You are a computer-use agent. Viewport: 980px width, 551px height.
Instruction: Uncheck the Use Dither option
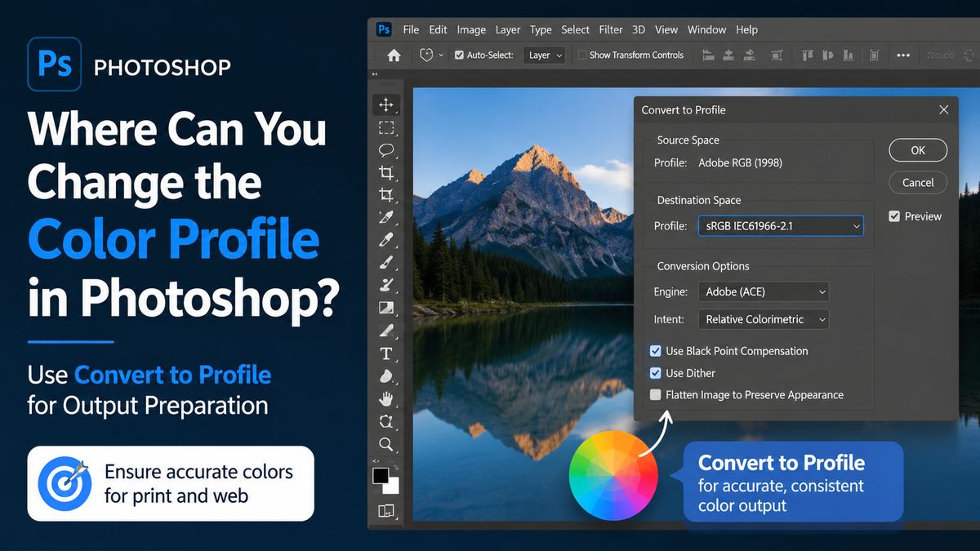pyautogui.click(x=655, y=373)
